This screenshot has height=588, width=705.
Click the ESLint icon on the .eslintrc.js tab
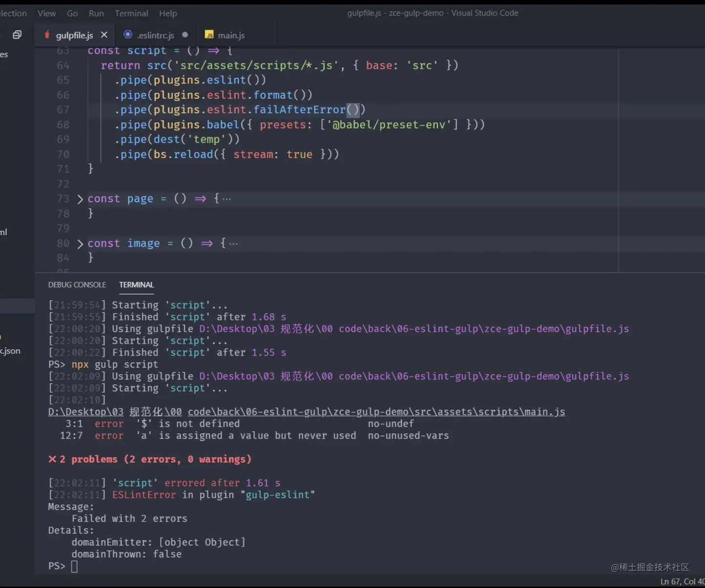click(128, 35)
